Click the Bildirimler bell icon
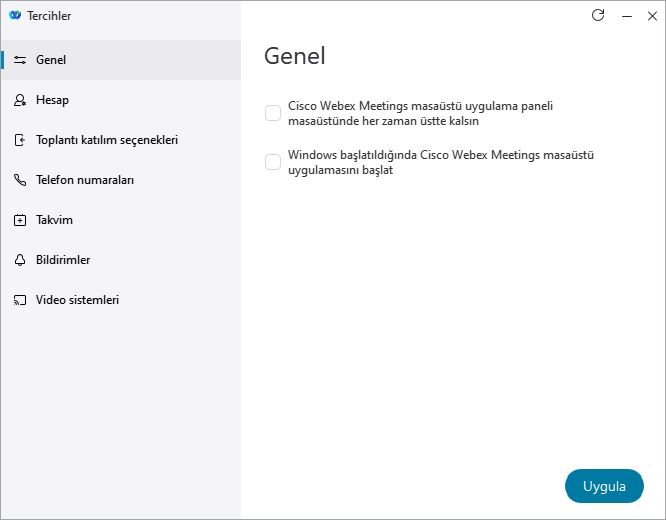 (20, 260)
